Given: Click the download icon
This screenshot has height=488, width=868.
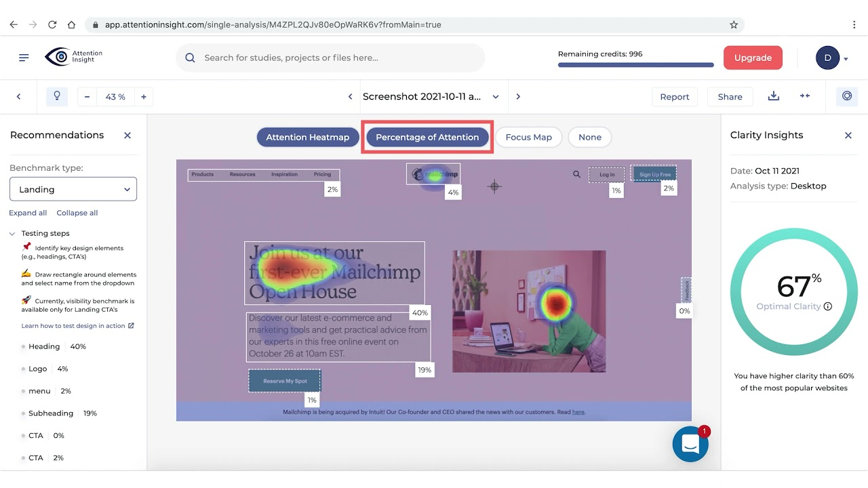Looking at the screenshot, I should click(774, 96).
